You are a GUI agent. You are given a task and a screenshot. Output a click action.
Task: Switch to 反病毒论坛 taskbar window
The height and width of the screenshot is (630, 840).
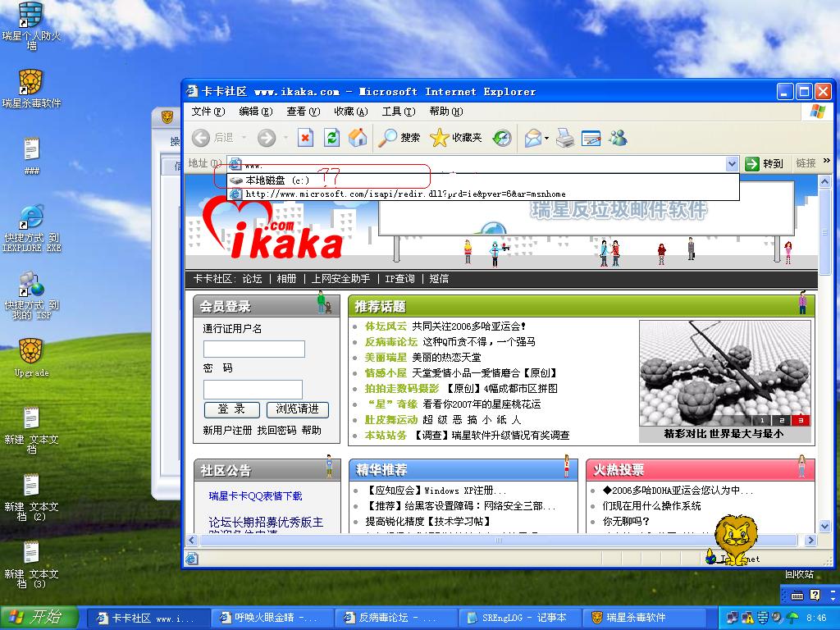pyautogui.click(x=395, y=618)
